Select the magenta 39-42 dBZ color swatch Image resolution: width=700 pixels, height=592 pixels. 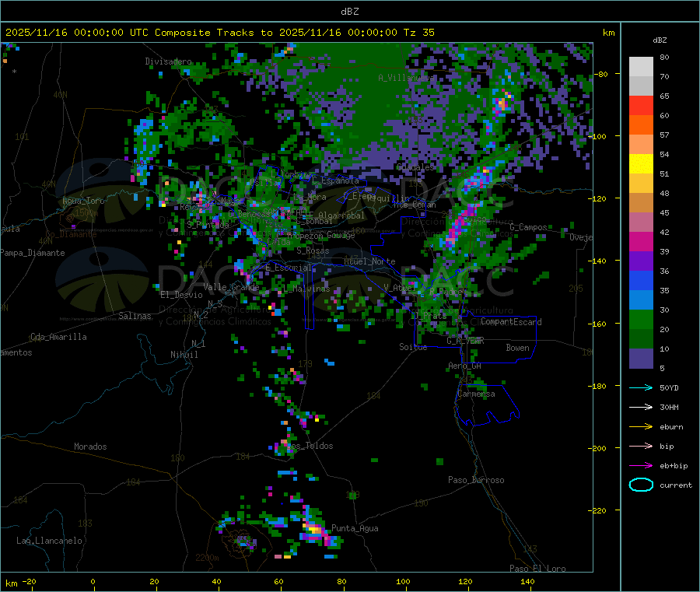(641, 241)
